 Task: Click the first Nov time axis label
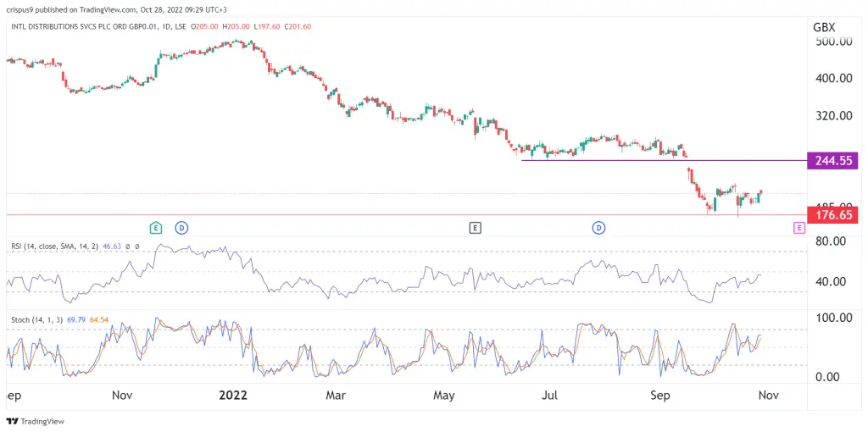tap(122, 396)
